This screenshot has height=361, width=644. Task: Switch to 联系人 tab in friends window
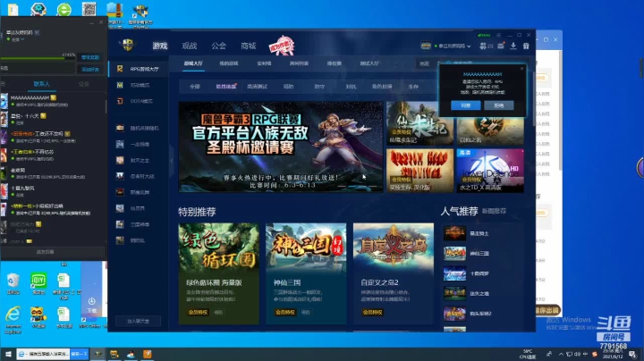41,84
